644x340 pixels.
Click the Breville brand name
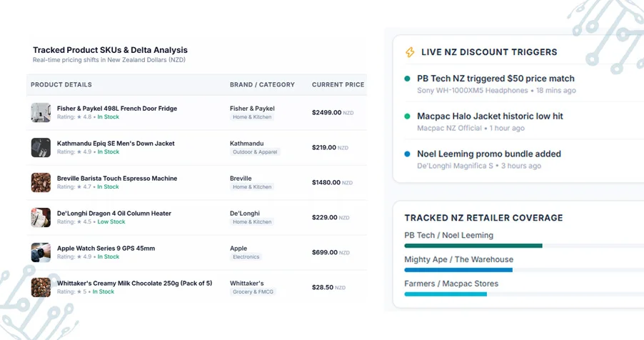(241, 179)
